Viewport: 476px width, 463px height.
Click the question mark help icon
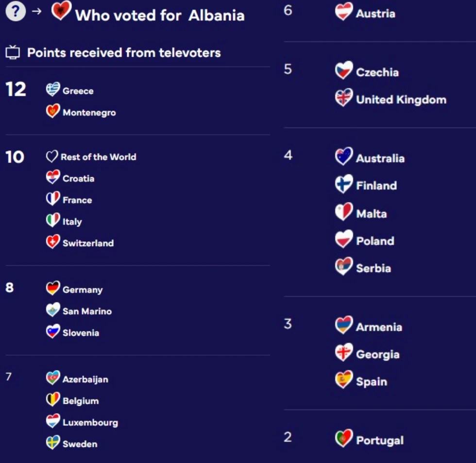click(x=16, y=12)
